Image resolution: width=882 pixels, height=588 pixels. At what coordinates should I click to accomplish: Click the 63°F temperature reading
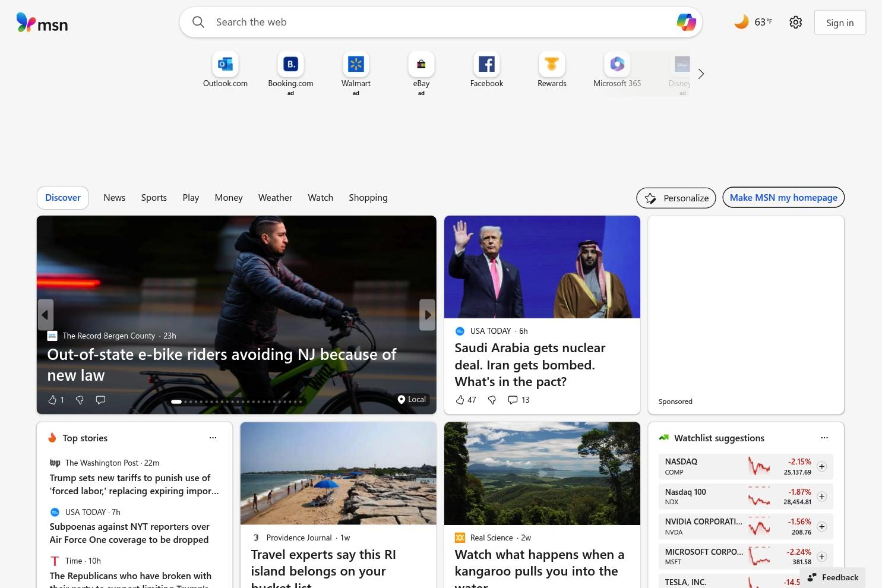pos(763,22)
